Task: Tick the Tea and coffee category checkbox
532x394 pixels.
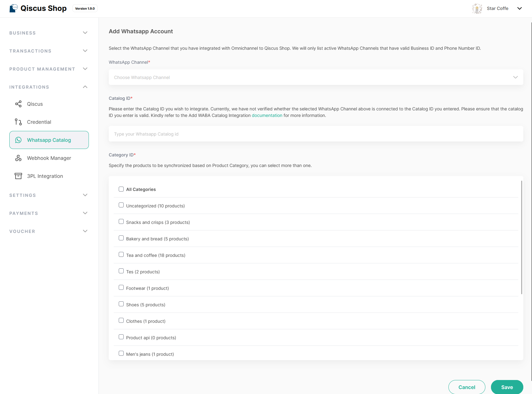Action: 121,255
